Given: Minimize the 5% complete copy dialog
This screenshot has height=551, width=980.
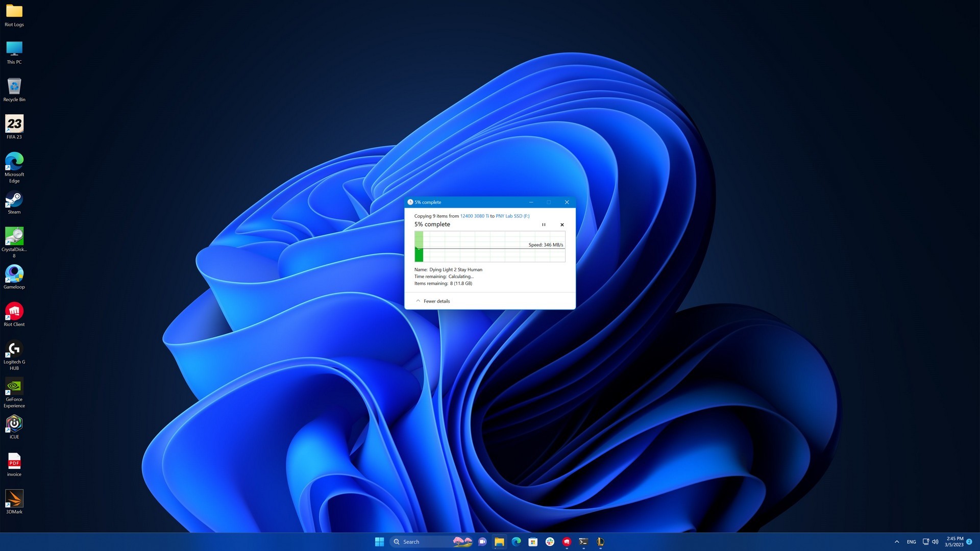Looking at the screenshot, I should 531,202.
